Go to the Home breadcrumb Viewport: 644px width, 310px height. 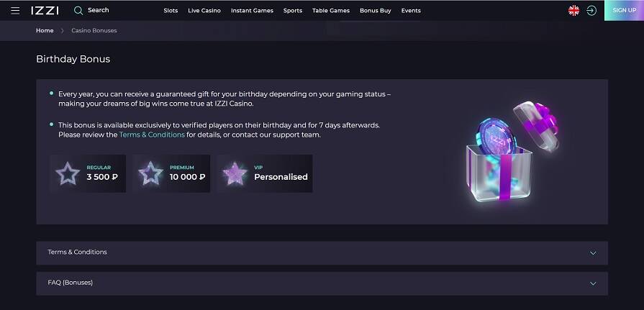click(45, 31)
